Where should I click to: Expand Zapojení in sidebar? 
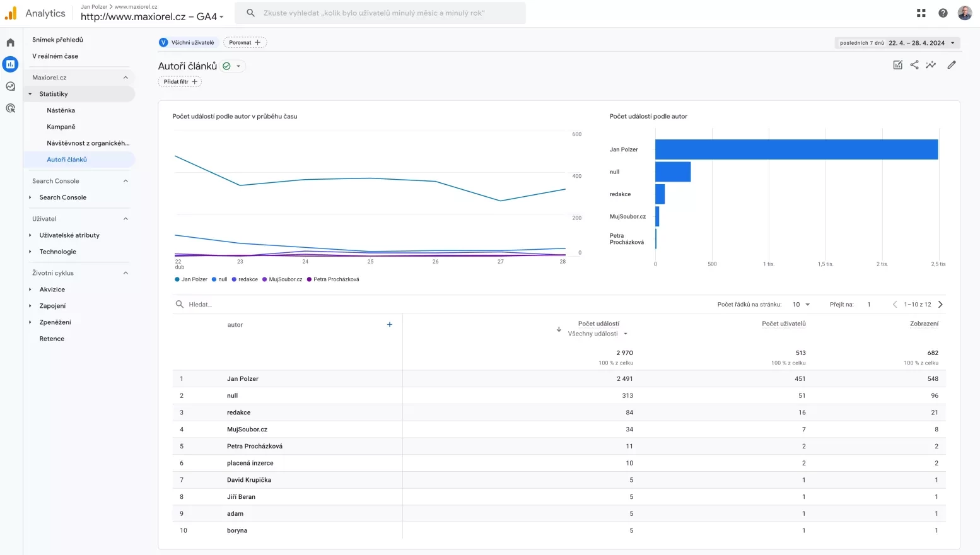coord(30,306)
